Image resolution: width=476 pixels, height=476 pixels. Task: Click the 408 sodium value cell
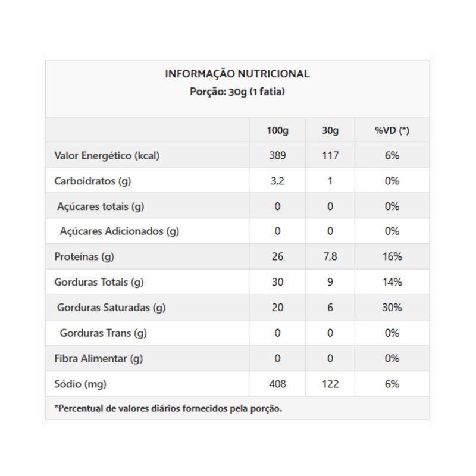pyautogui.click(x=277, y=384)
